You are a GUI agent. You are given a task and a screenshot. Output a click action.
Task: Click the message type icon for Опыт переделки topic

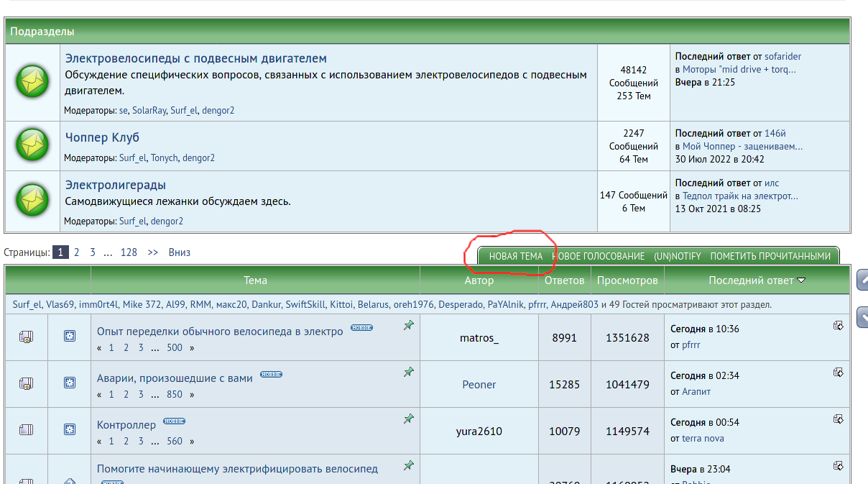pos(70,336)
